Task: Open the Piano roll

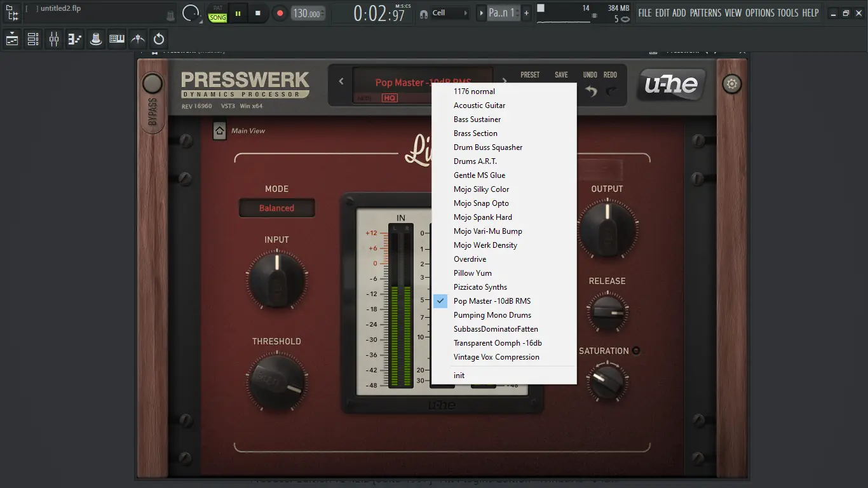Action: pyautogui.click(x=74, y=39)
